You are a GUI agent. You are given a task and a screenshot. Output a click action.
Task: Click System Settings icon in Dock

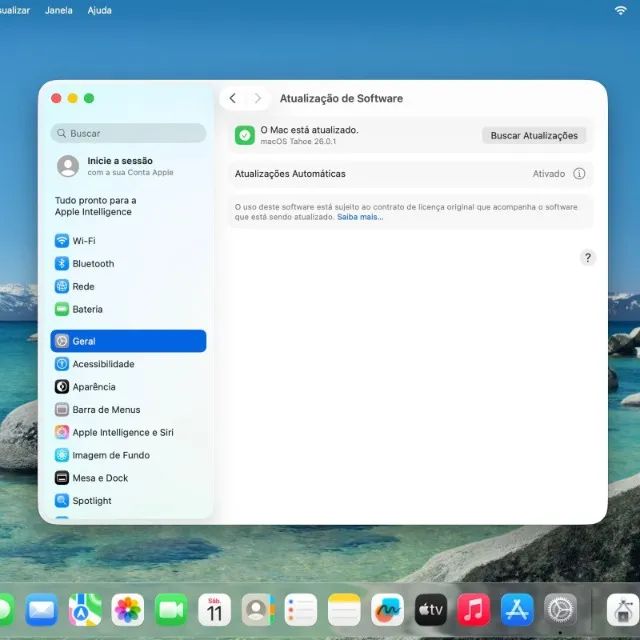pos(560,610)
